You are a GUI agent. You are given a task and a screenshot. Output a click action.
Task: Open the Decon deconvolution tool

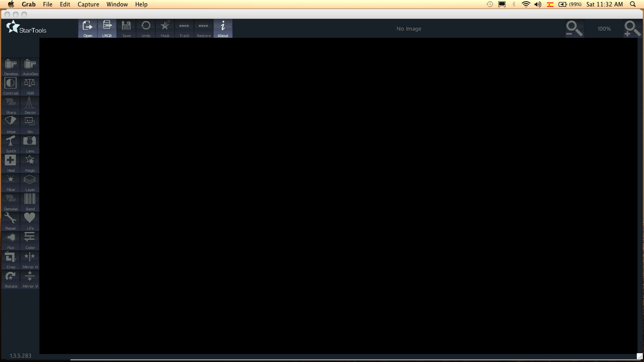(x=30, y=105)
